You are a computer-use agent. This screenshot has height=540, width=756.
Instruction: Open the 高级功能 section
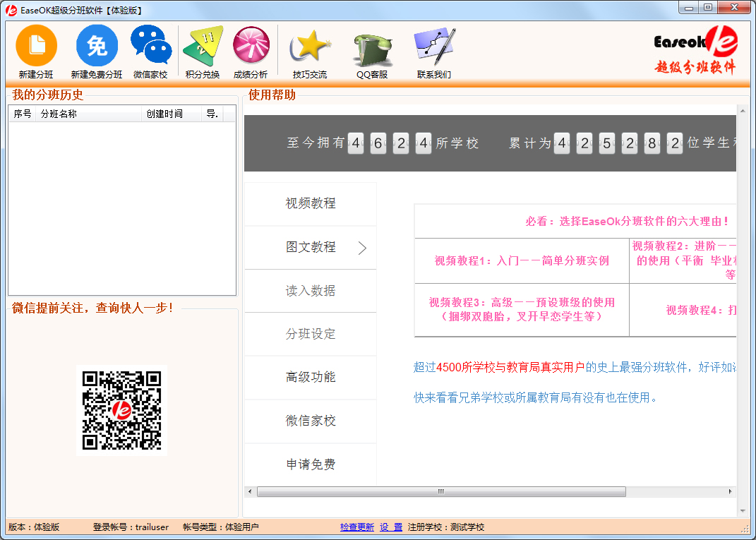pyautogui.click(x=311, y=377)
